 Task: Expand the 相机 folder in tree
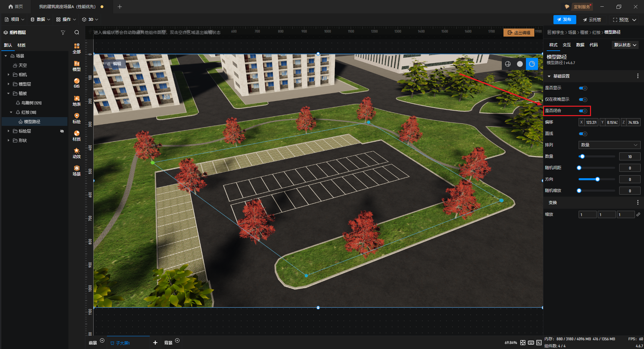click(8, 74)
